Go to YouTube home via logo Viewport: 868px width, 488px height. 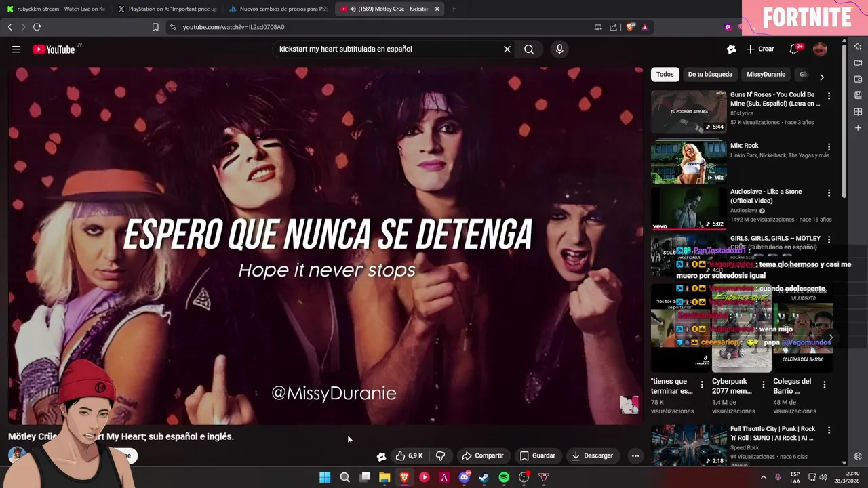point(54,49)
